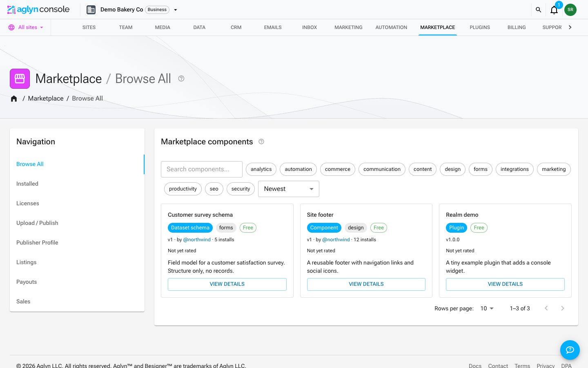The width and height of the screenshot is (588, 368).
Task: Change rows per page dropdown
Action: 487,308
